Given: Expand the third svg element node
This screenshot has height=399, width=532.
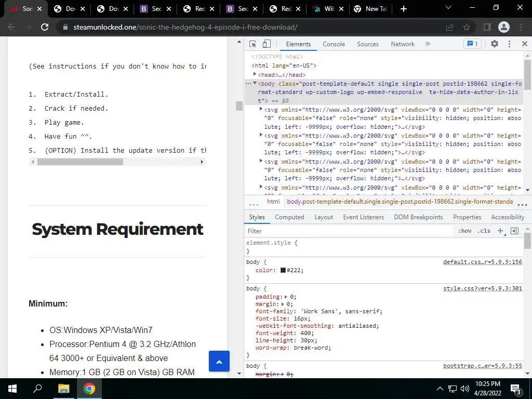Looking at the screenshot, I should [x=261, y=161].
